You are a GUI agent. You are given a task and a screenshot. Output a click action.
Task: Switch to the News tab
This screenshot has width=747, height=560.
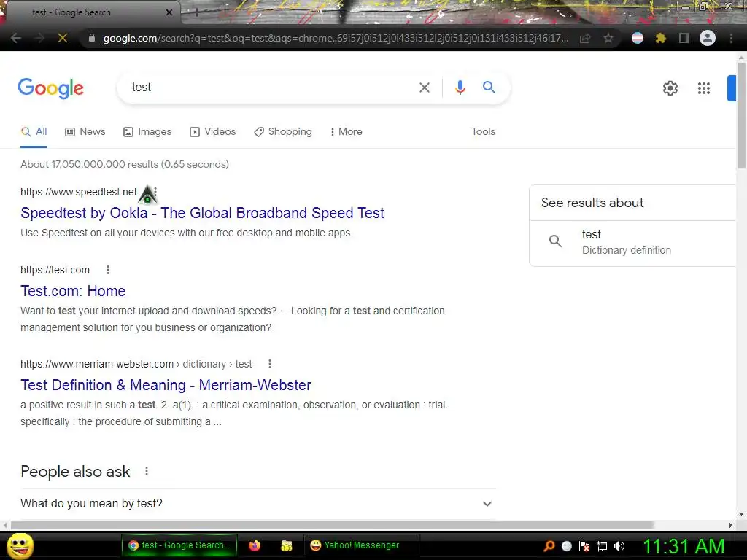[85, 132]
